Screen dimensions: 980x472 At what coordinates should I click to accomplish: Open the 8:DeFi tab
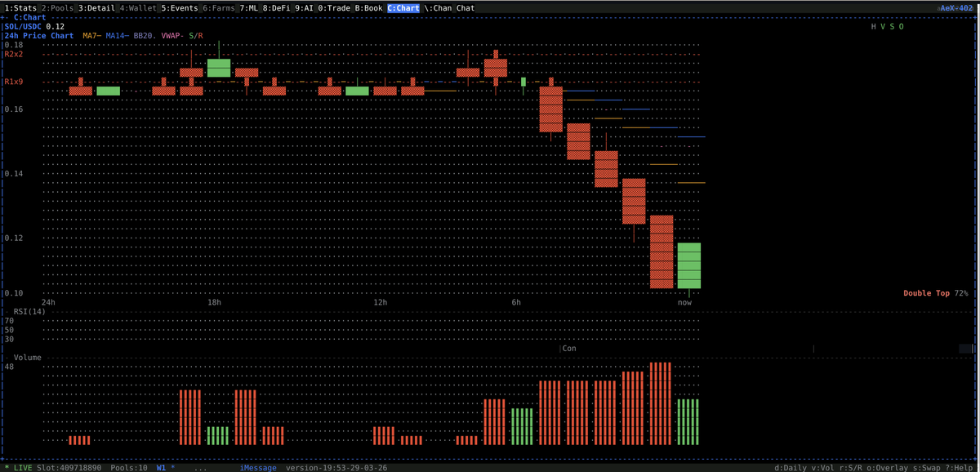click(x=277, y=8)
